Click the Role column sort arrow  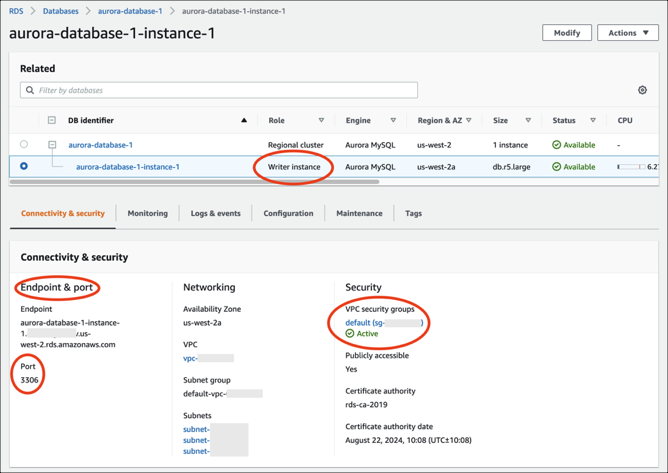(x=321, y=121)
